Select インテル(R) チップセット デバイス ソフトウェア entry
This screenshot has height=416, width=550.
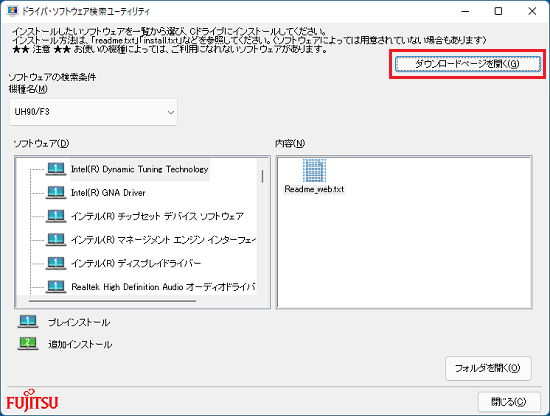pyautogui.click(x=157, y=216)
